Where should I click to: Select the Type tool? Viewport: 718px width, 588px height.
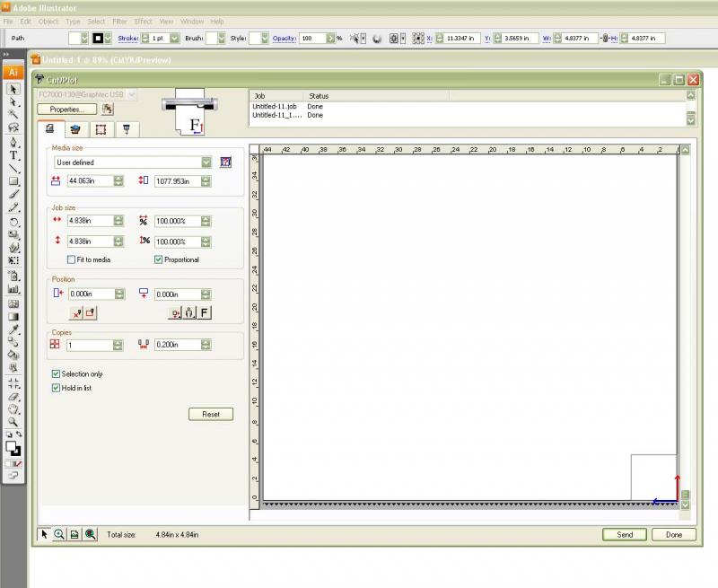13,155
